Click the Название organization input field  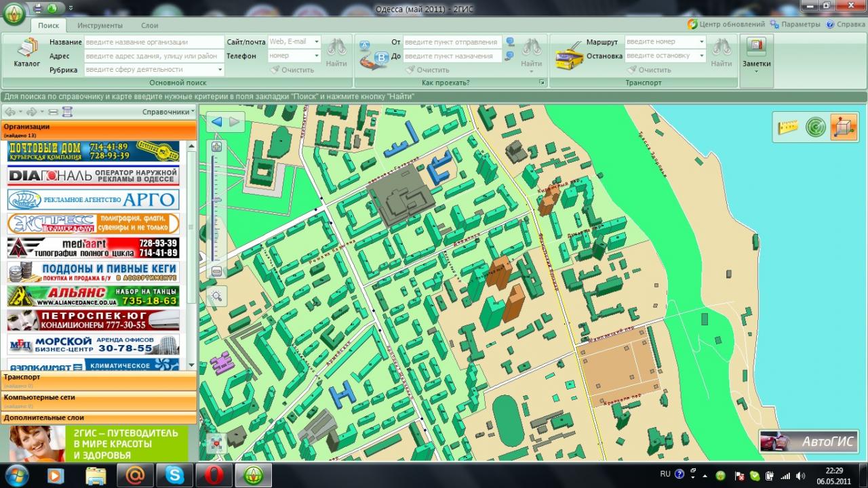(x=153, y=42)
